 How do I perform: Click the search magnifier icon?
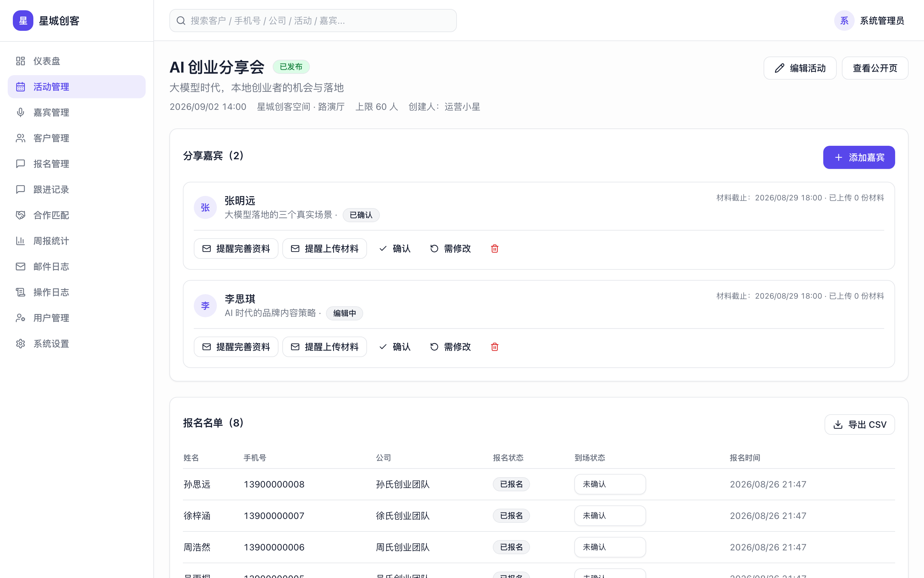click(181, 21)
